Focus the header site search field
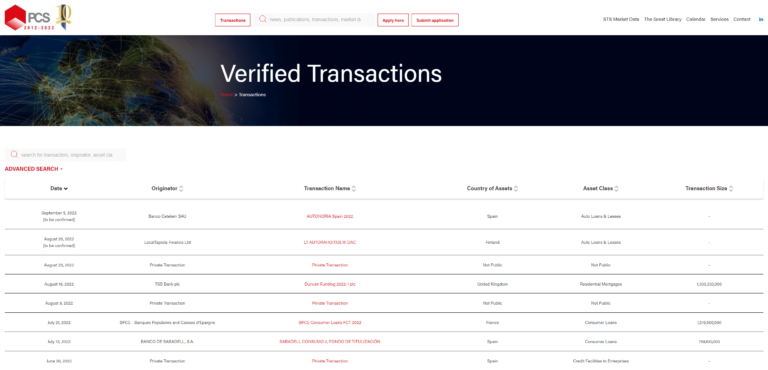This screenshot has width=768, height=370. 314,20
